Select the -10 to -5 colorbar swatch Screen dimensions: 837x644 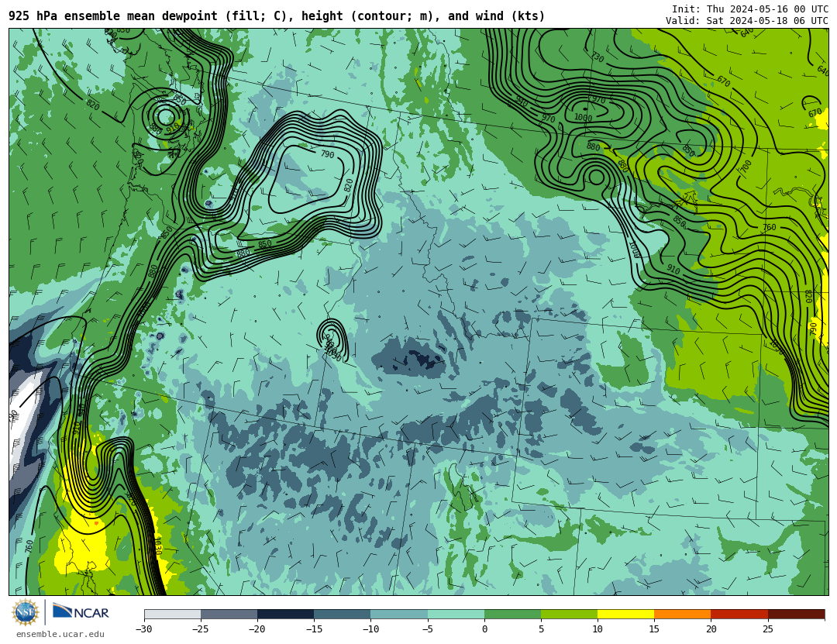coord(399,614)
